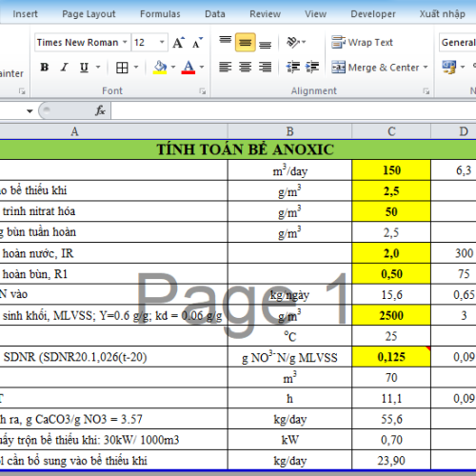Select yellow cell with value 150
The height and width of the screenshot is (476, 476).
point(391,170)
